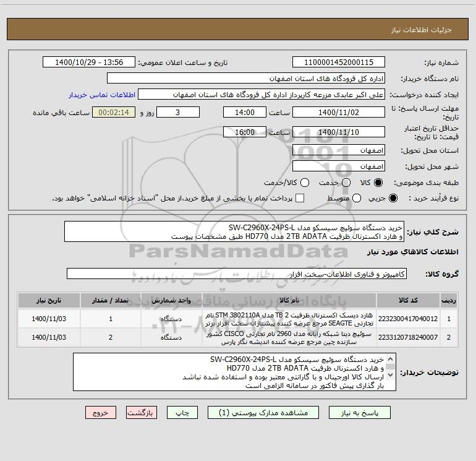Open the اطلاعات تماس خریدار link
Image resolution: width=476 pixels, height=461 pixels.
click(102, 95)
